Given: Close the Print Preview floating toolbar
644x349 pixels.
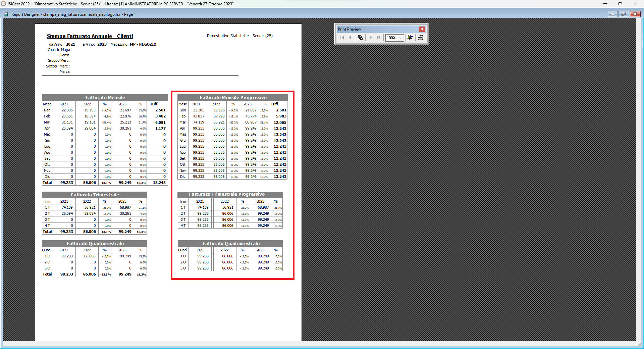Looking at the screenshot, I should point(422,29).
